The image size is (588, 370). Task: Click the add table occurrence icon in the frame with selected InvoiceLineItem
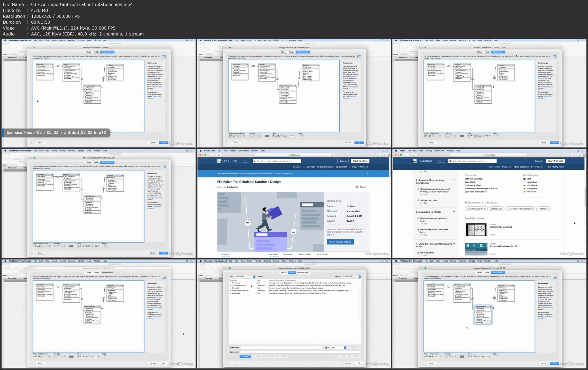tap(426, 356)
